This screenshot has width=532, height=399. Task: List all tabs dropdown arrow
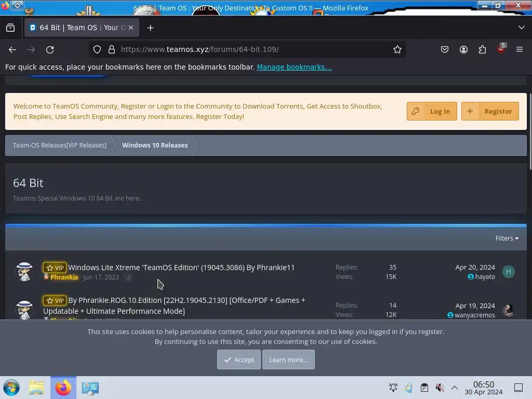522,28
